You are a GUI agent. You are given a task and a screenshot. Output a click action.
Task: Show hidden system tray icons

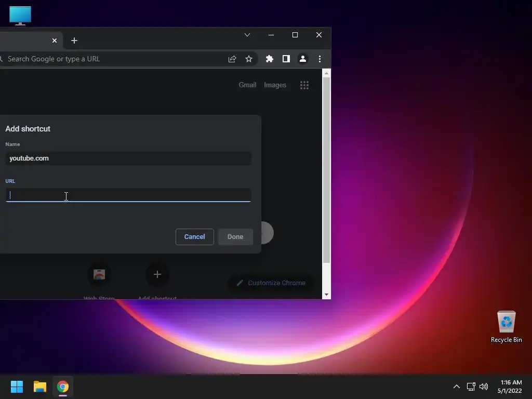[x=457, y=387]
